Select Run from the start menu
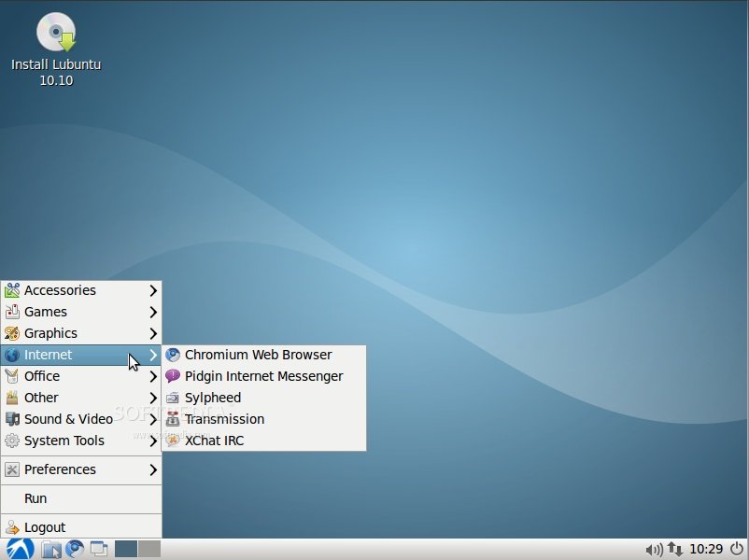 tap(35, 498)
